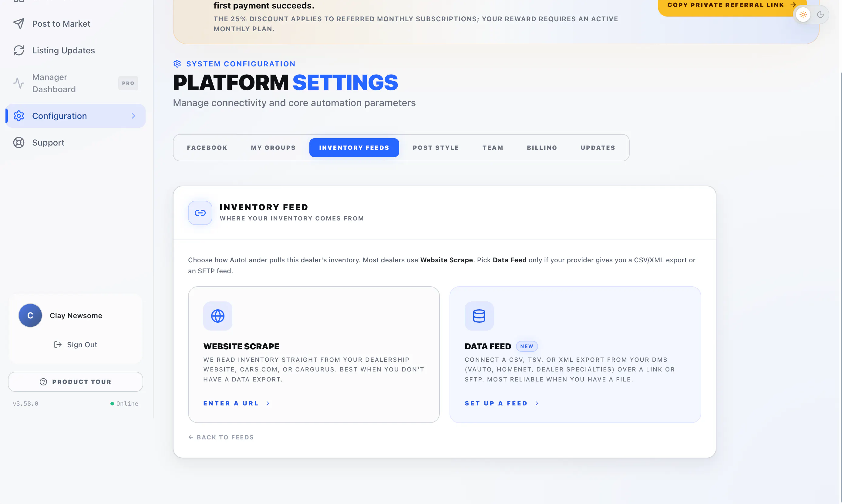842x504 pixels.
Task: Click the Back to Feeds arrow icon
Action: coord(191,437)
